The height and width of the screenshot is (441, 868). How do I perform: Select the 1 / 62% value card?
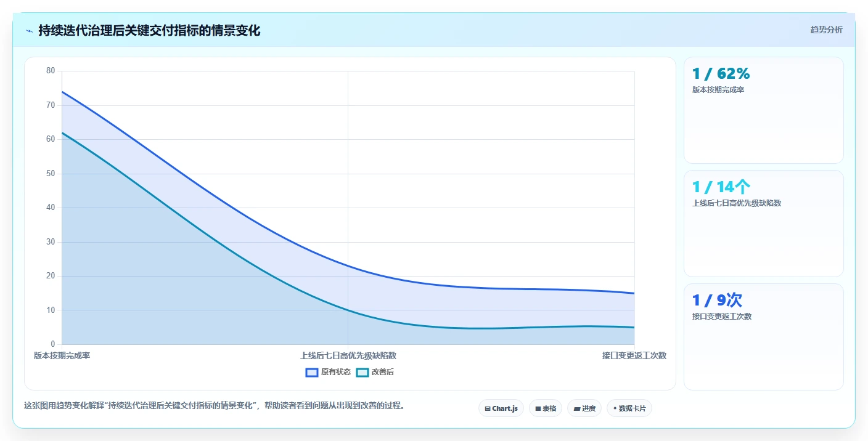[x=764, y=110]
